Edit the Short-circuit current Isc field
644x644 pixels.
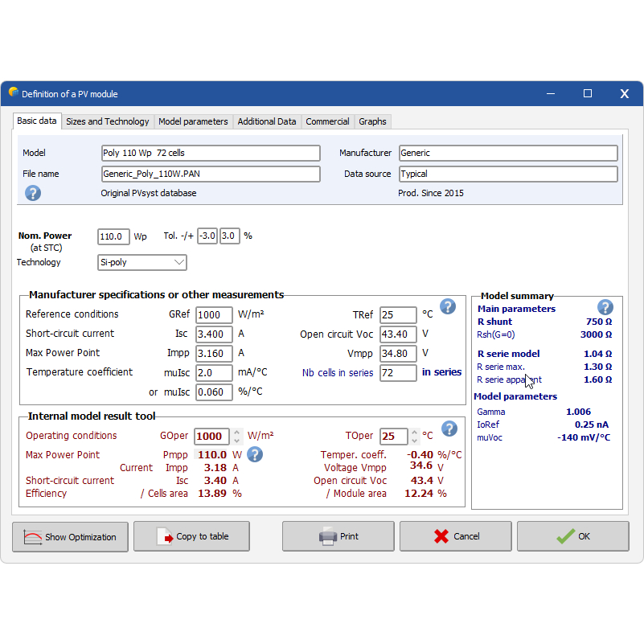[213, 334]
